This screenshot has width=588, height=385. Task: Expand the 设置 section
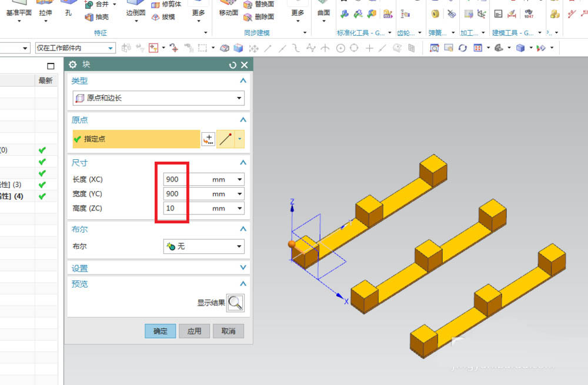pyautogui.click(x=243, y=268)
